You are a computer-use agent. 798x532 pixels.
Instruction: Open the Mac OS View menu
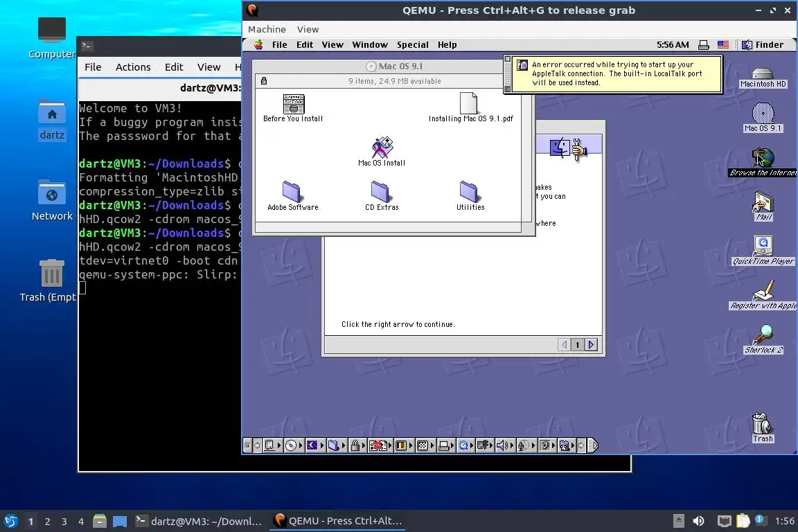tap(332, 45)
